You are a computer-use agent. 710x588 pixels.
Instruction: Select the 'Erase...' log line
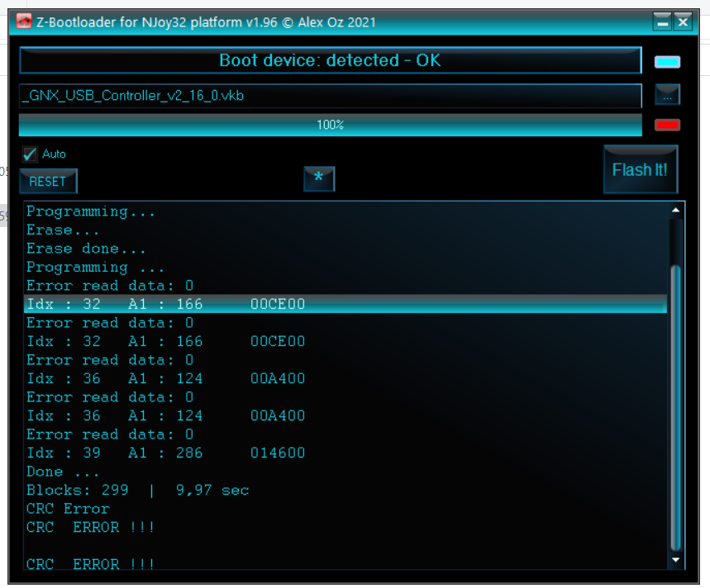(345, 230)
